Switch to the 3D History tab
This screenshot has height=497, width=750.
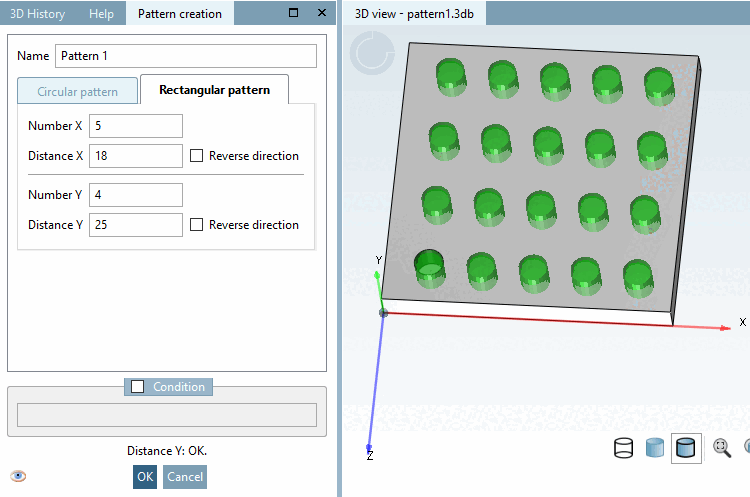tap(37, 14)
